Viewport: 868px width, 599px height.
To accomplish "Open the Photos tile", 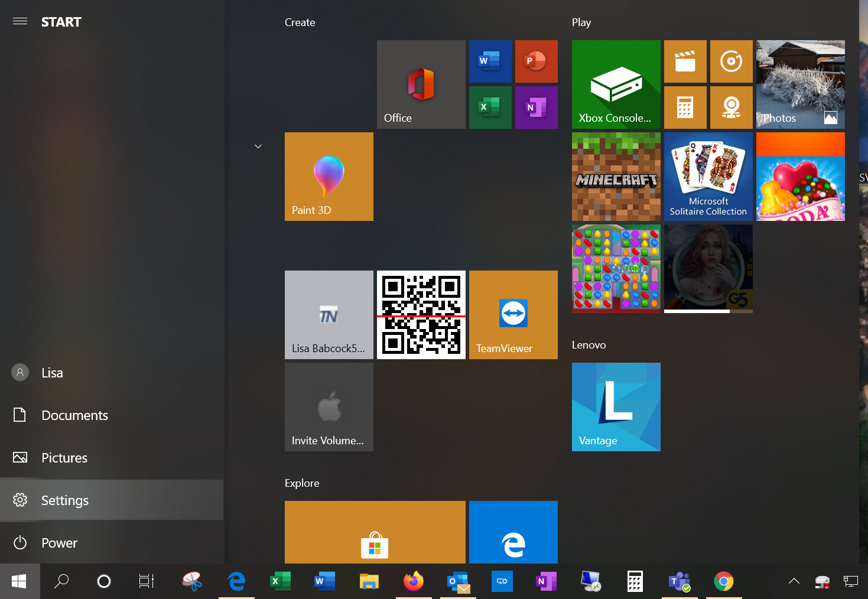I will (800, 84).
